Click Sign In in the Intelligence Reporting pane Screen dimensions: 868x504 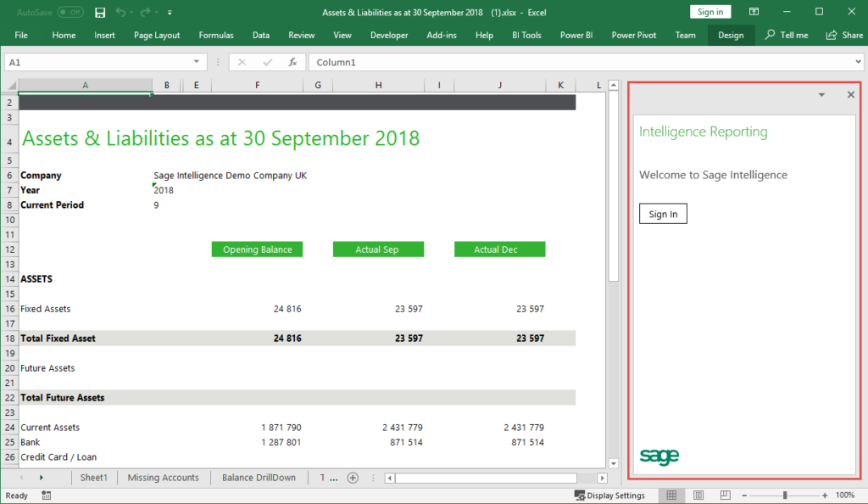pyautogui.click(x=663, y=213)
